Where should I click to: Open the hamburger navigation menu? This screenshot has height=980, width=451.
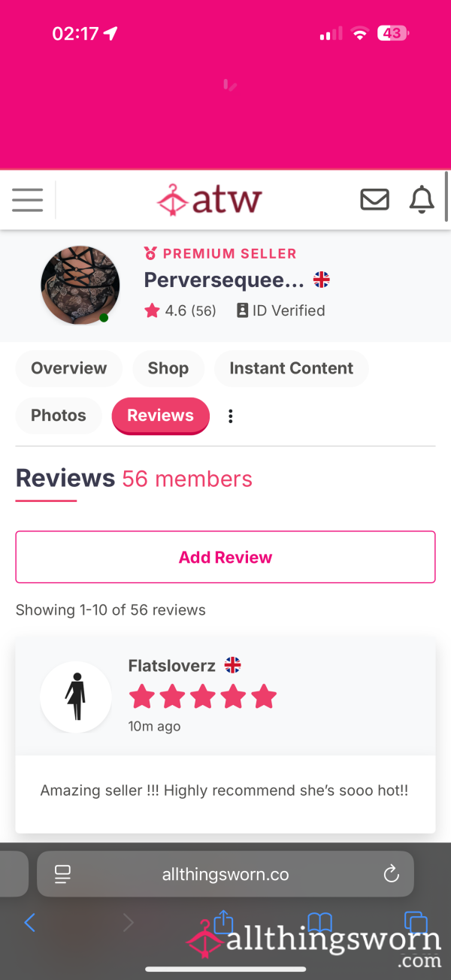point(27,200)
